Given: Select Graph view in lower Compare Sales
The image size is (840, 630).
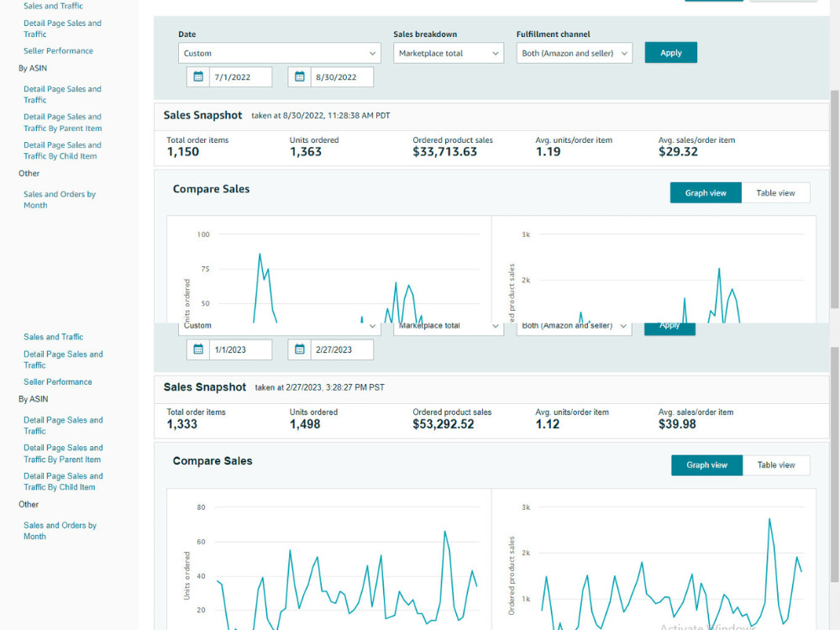Looking at the screenshot, I should tap(706, 465).
